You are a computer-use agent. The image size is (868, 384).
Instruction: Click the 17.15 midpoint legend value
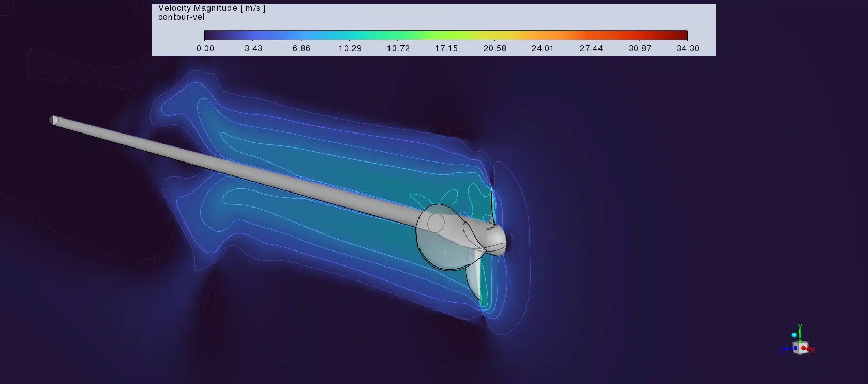click(446, 48)
